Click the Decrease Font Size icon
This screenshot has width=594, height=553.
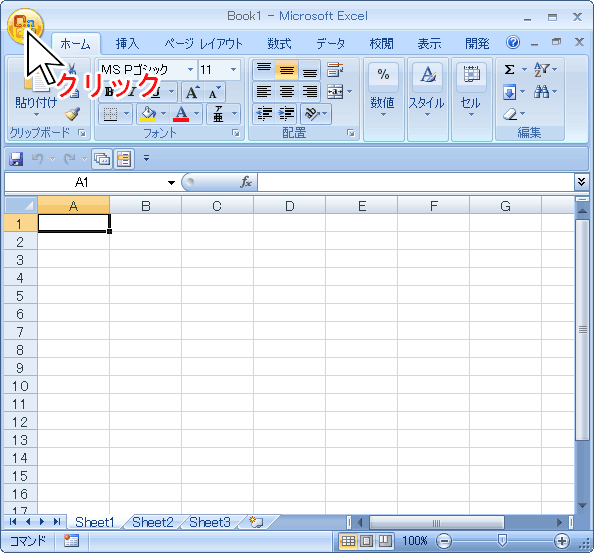click(214, 92)
